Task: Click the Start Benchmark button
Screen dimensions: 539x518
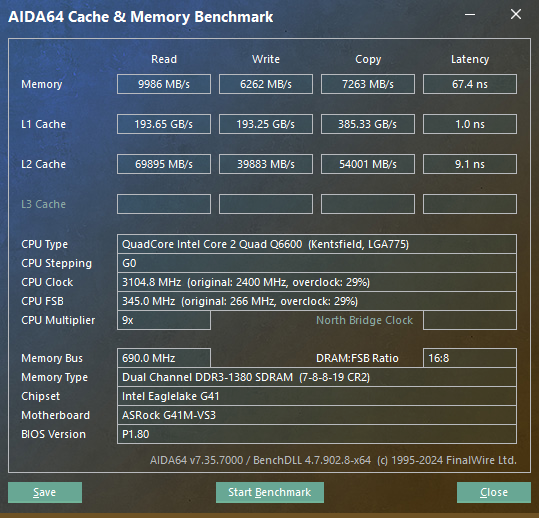Action: [x=270, y=492]
